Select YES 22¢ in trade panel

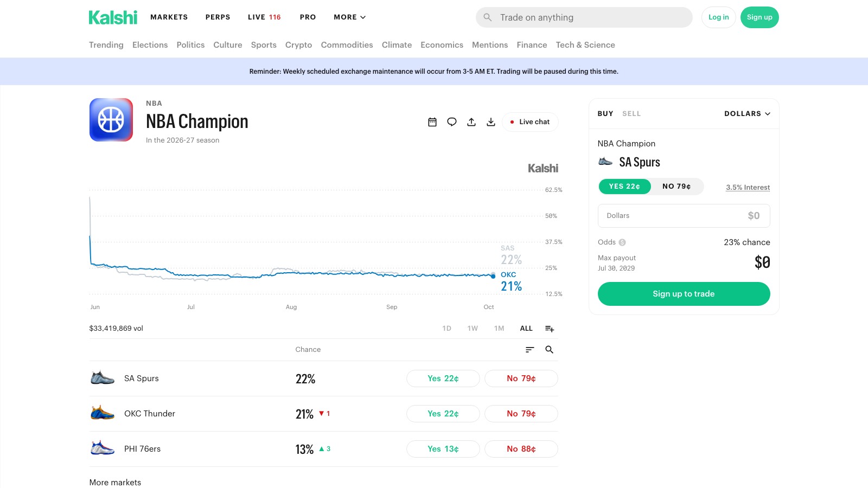click(x=624, y=187)
